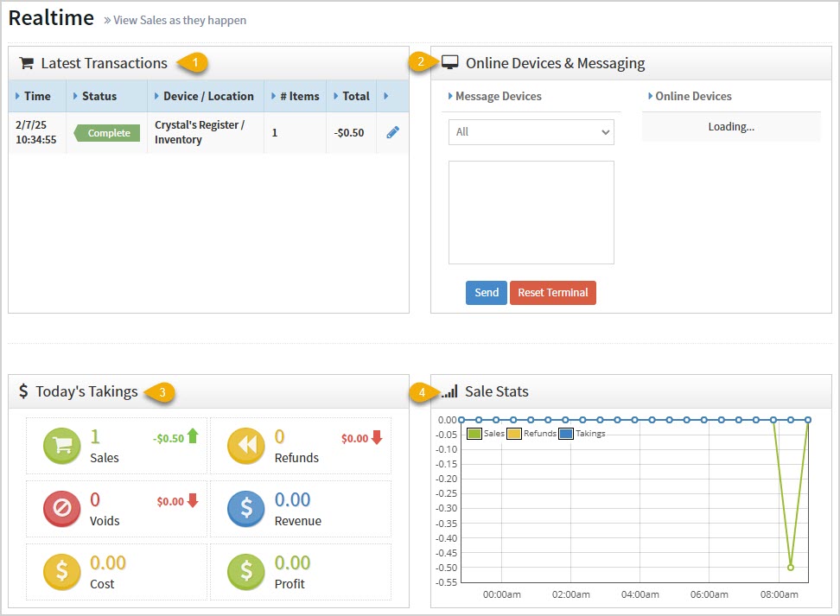Viewport: 840px width, 616px height.
Task: Edit the transaction using the pencil icon
Action: 393,132
